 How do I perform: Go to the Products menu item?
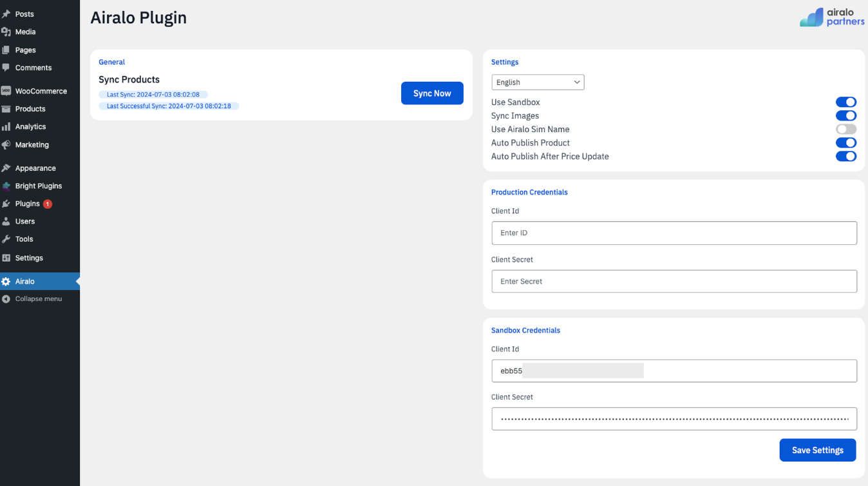click(x=40, y=109)
